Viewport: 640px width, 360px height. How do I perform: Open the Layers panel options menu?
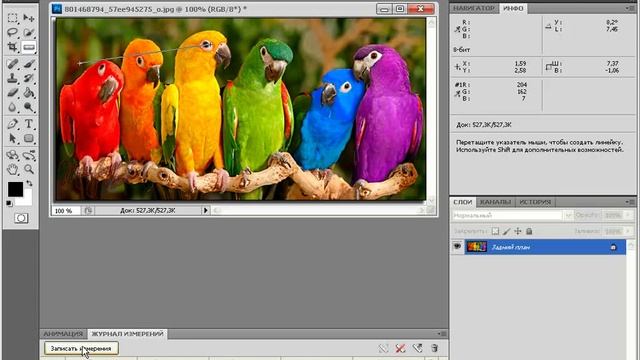click(x=629, y=202)
